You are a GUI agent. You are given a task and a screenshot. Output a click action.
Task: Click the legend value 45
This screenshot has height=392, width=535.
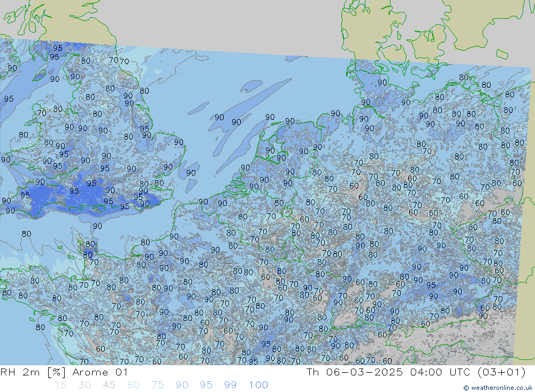[109, 385]
